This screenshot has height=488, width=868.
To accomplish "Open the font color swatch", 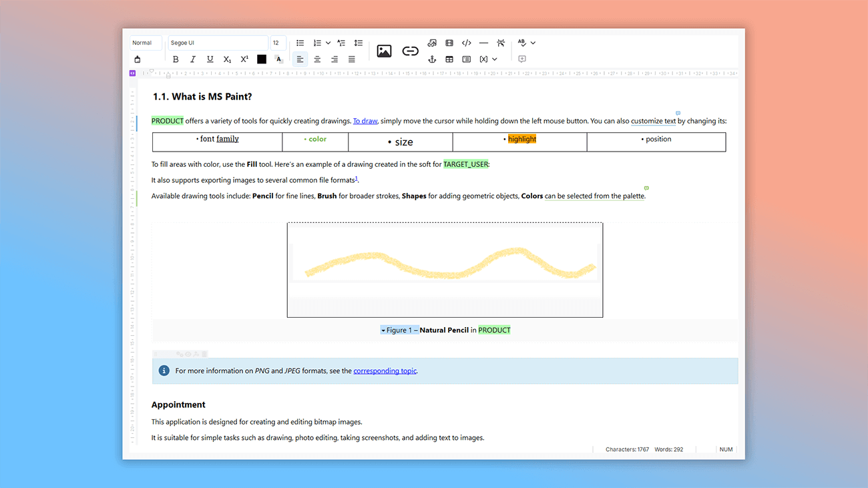I will (x=261, y=59).
